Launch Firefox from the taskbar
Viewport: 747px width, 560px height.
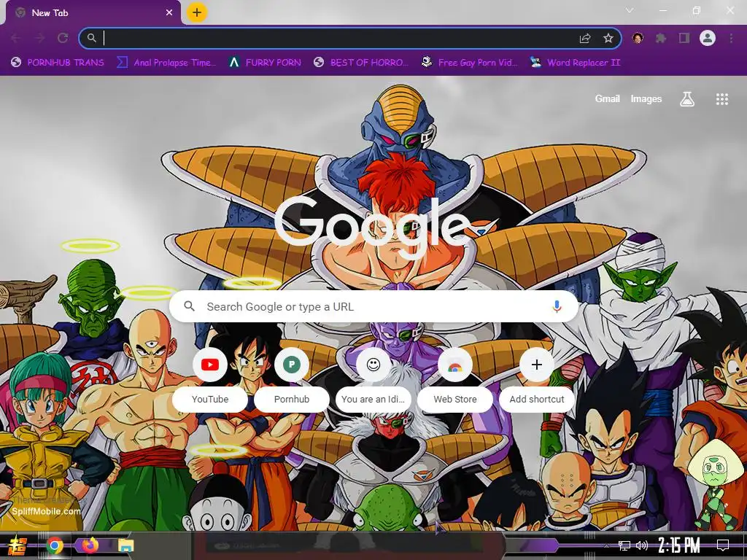[90, 545]
